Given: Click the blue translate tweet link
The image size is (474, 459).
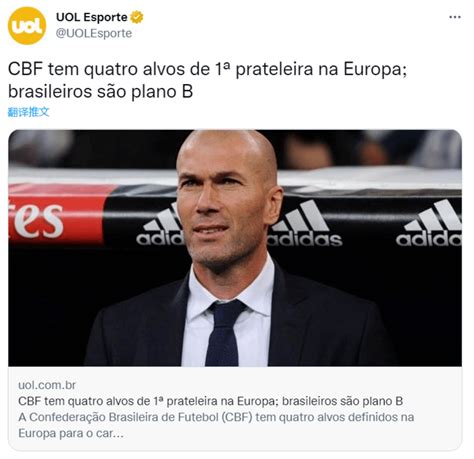Looking at the screenshot, I should [28, 112].
